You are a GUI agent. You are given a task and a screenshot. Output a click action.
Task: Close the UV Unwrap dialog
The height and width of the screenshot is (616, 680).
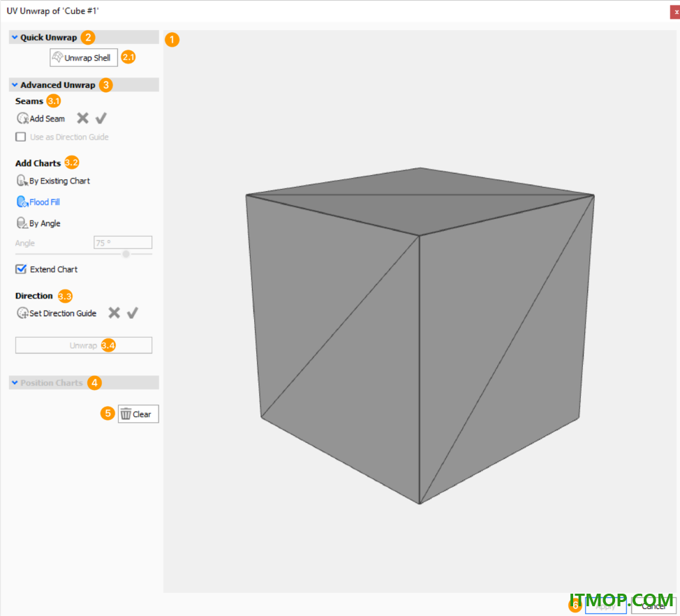[675, 12]
